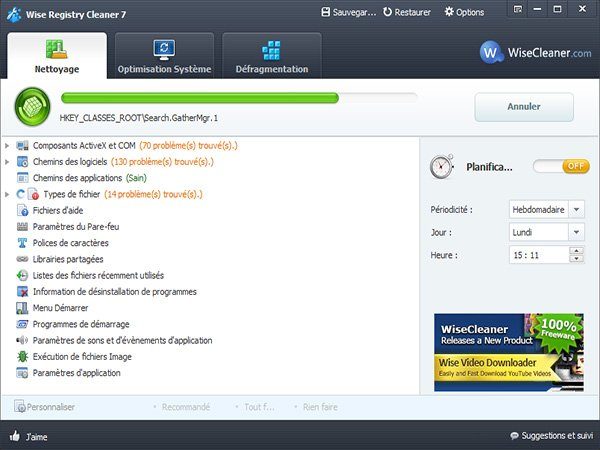
Task: Click the WiseCleaner.com W logo
Action: (491, 52)
